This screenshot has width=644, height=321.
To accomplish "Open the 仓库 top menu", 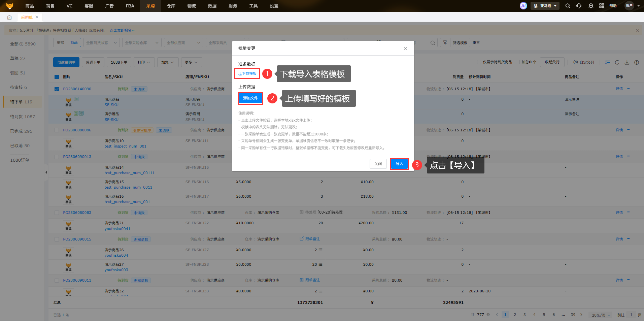I will pyautogui.click(x=171, y=6).
